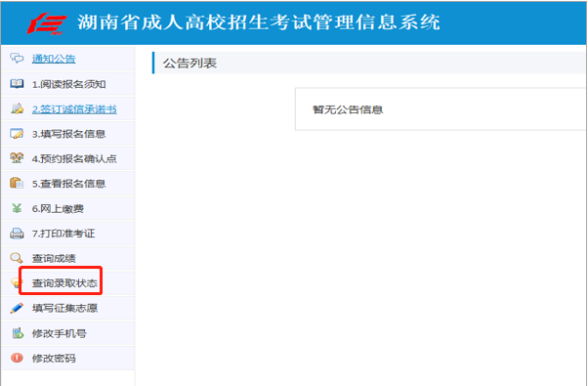
Task: Click the 湖南省成人高校招生考试管理信息系统 title
Action: point(259,22)
